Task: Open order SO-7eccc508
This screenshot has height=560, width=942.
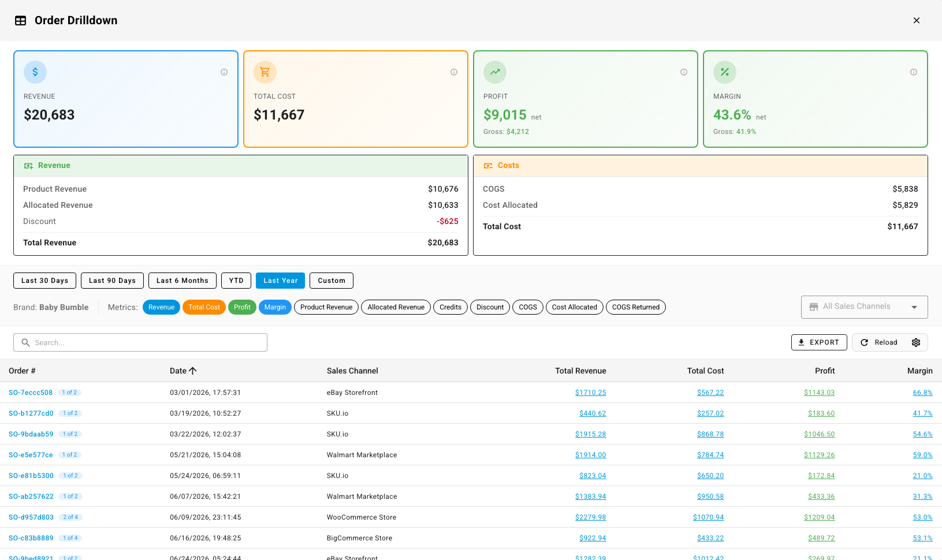Action: tap(31, 393)
